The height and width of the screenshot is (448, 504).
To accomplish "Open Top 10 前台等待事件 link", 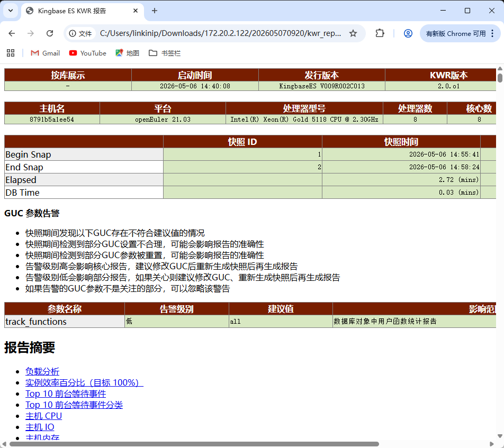I will (66, 394).
